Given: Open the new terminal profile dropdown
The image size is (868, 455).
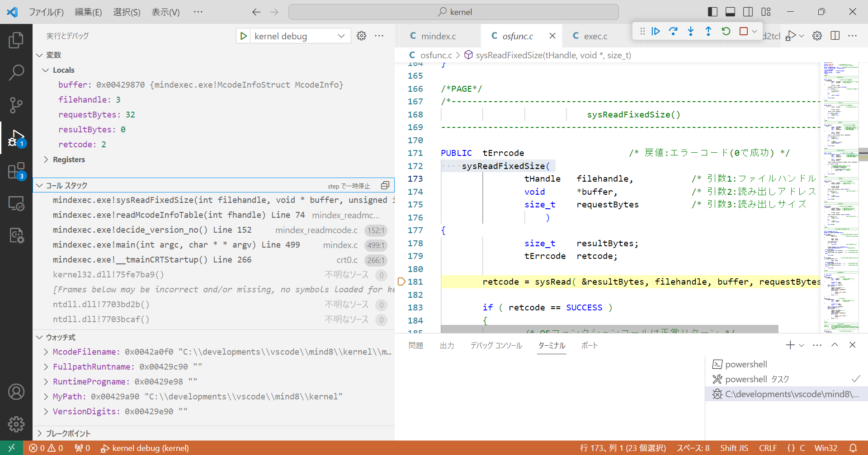Looking at the screenshot, I should pyautogui.click(x=802, y=345).
